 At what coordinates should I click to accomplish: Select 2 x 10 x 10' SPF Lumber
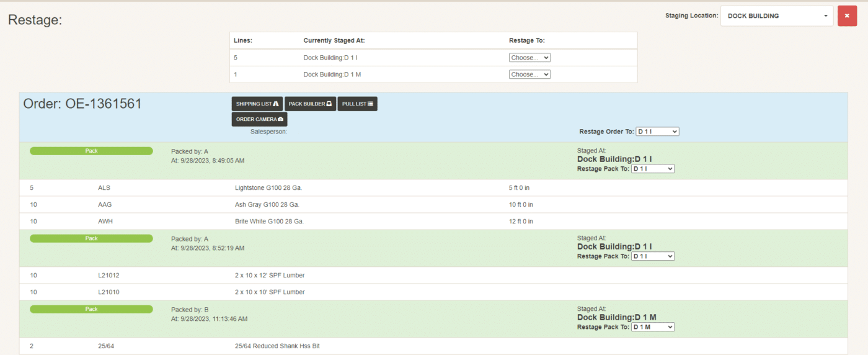270,292
